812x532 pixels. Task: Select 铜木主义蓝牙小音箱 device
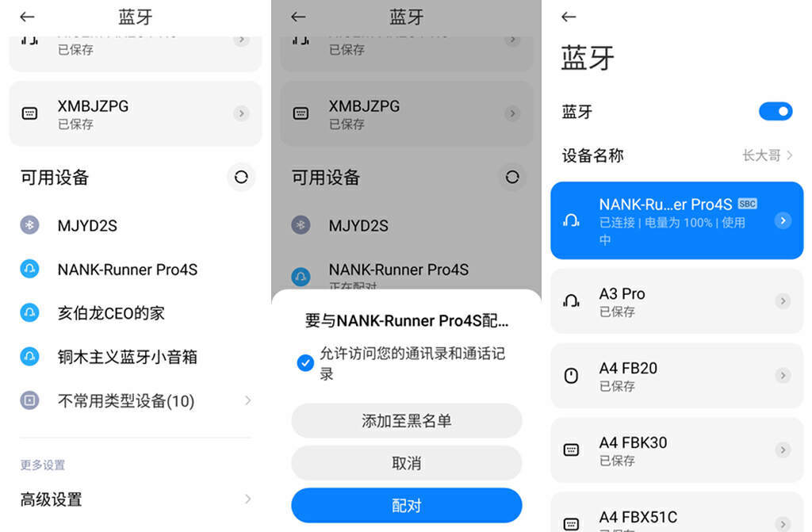[136, 357]
